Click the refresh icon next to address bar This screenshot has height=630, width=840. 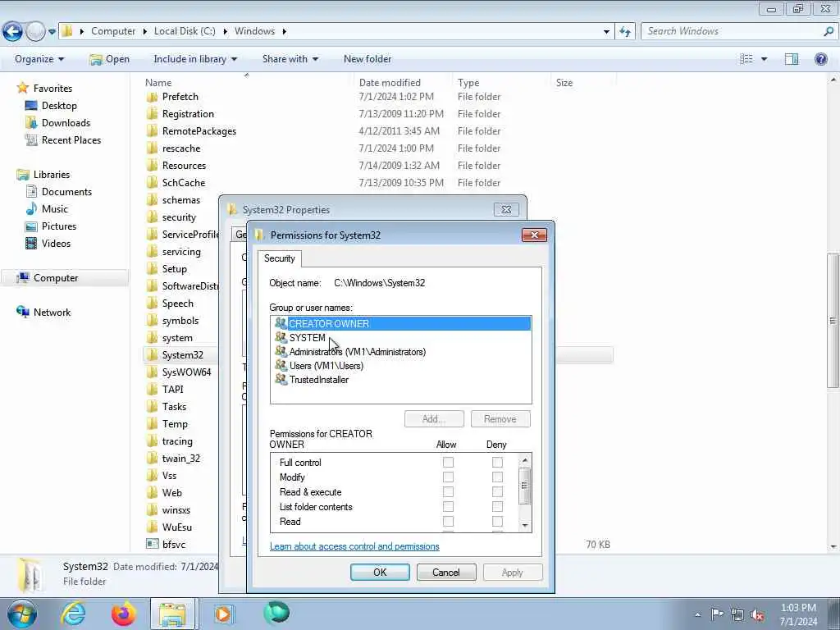624,32
